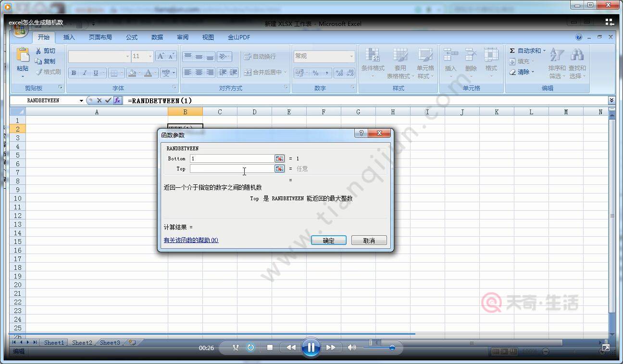This screenshot has width=623, height=364.
Task: Click the increase decimal icon
Action: (339, 73)
